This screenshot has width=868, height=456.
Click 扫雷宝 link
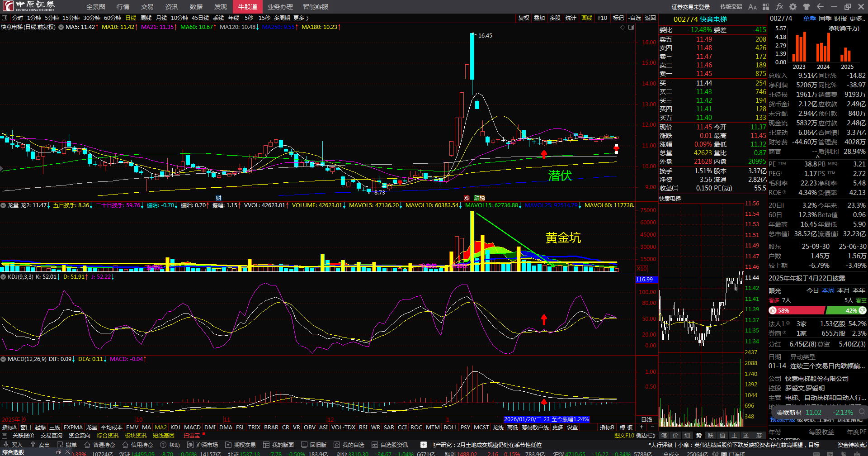click(192, 436)
